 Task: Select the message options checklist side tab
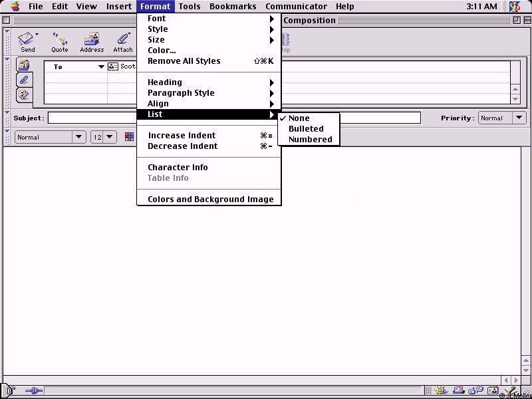tap(25, 94)
